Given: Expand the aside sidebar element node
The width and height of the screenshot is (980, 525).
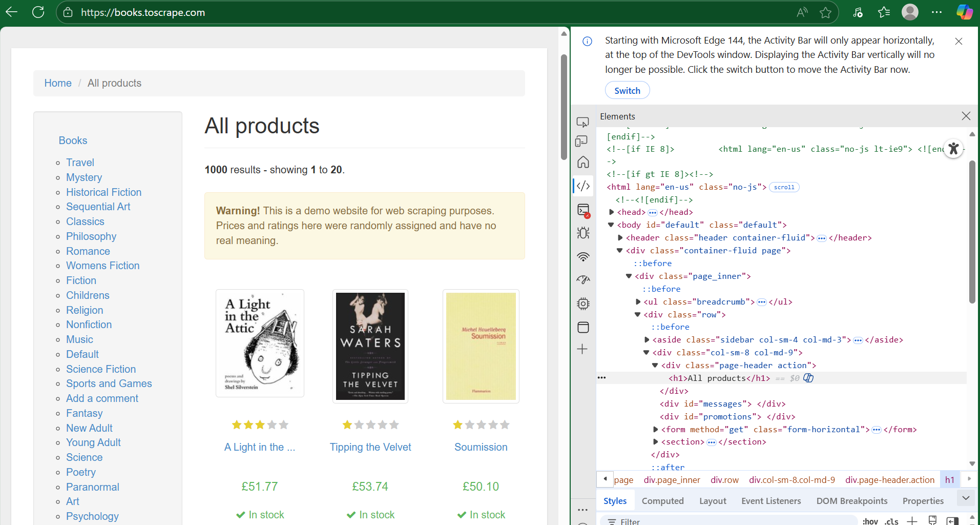Looking at the screenshot, I should tap(647, 340).
